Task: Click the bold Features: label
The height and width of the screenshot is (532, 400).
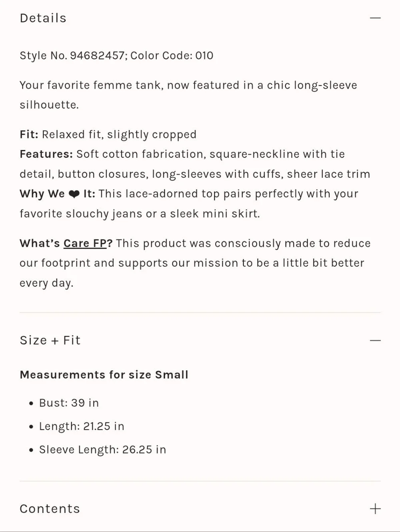Action: pos(46,154)
